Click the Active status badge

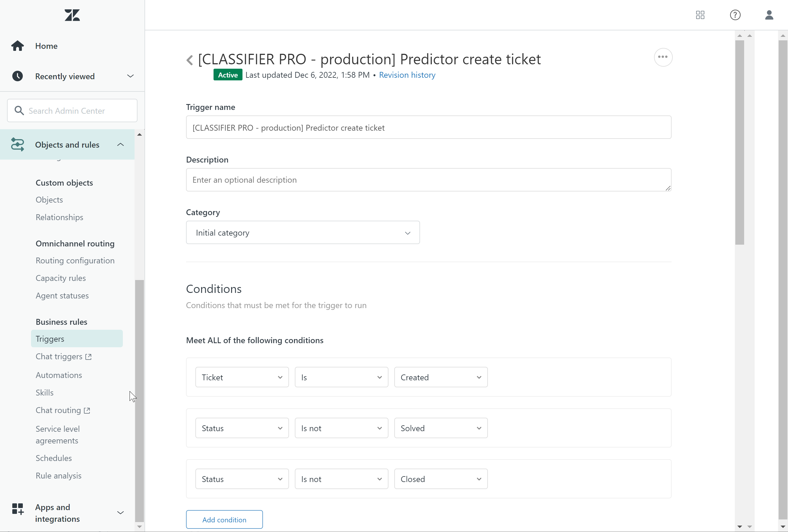pos(228,75)
